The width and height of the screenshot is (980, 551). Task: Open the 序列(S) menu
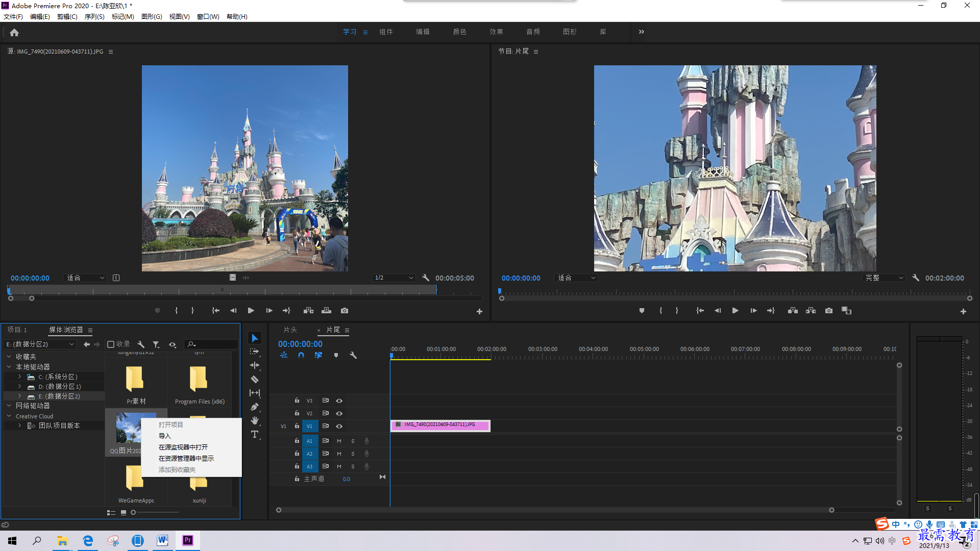(94, 17)
